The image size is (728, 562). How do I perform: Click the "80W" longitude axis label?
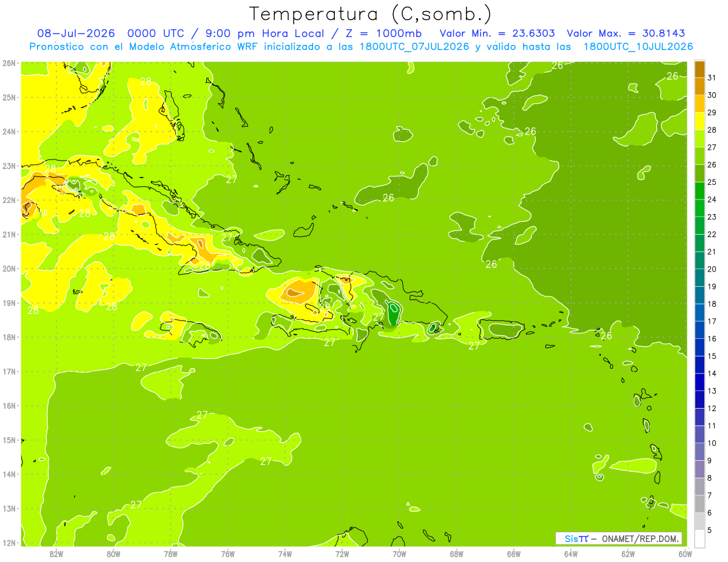pyautogui.click(x=113, y=554)
